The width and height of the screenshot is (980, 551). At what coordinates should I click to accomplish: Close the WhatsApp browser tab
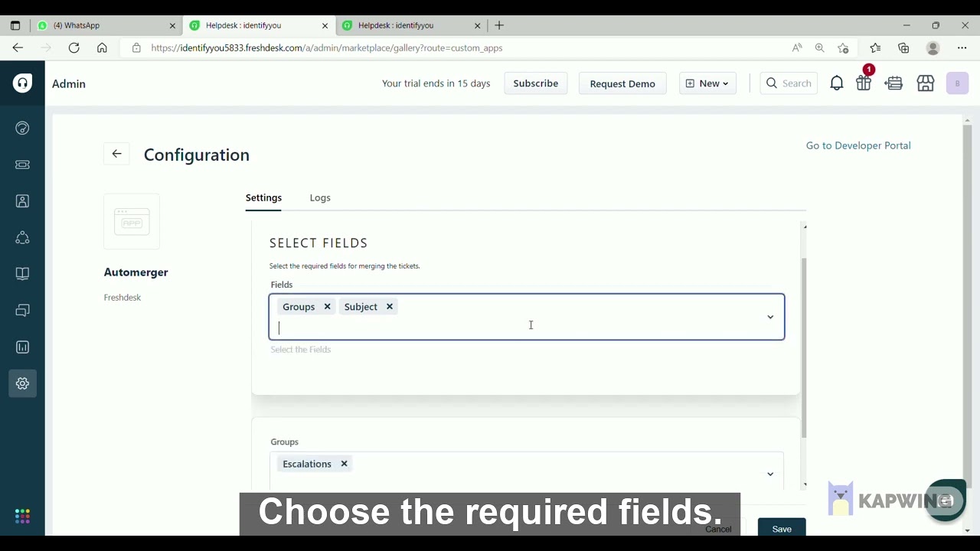click(172, 25)
